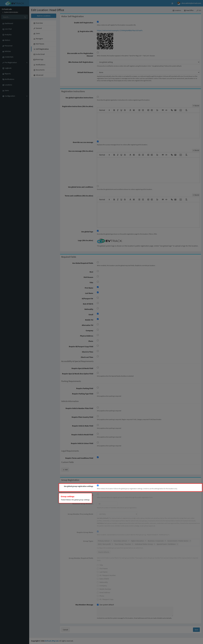Uncheck Use global group registration settings
The width and height of the screenshot is (203, 644).
click(x=98, y=486)
